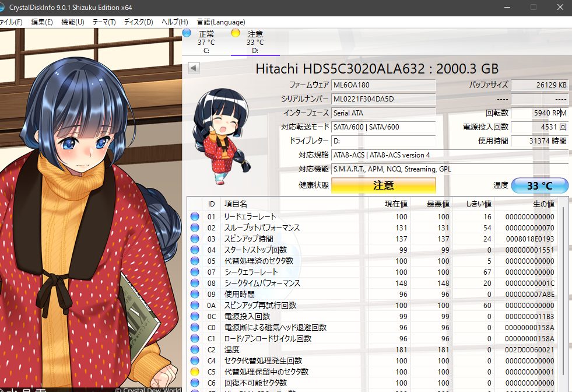Click raw value 0008018E0193
This screenshot has height=392, width=572.
[x=529, y=239]
